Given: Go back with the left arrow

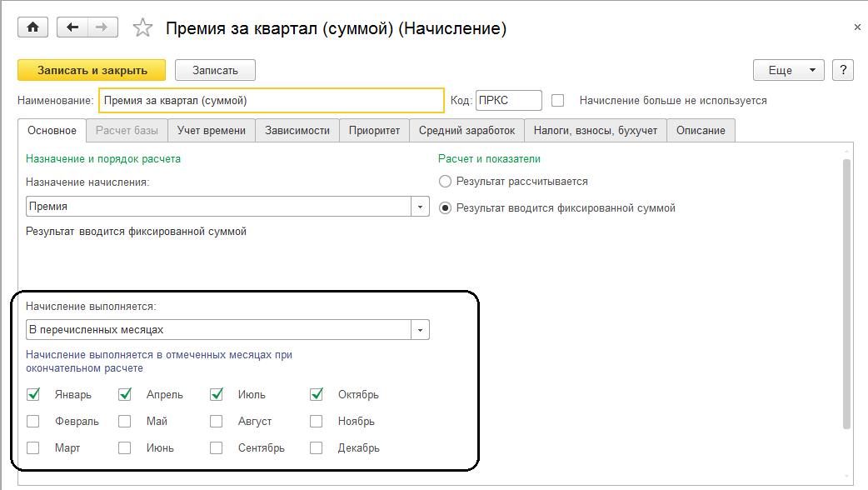Looking at the screenshot, I should click(x=72, y=27).
